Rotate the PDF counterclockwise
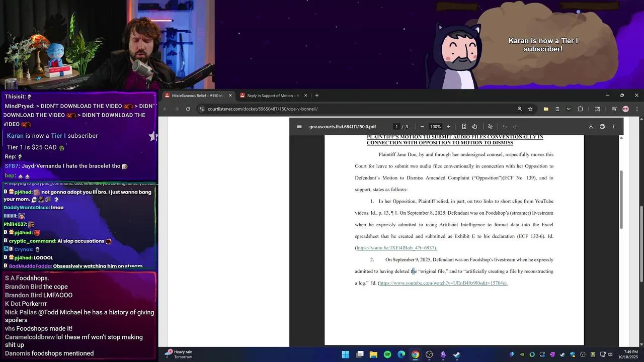This screenshot has width=644, height=362. point(474,127)
